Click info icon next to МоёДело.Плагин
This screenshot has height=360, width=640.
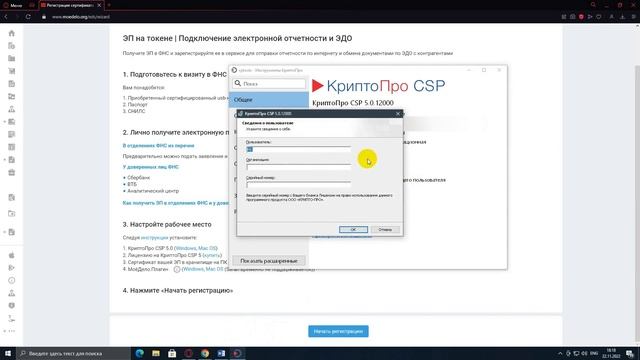[177, 269]
